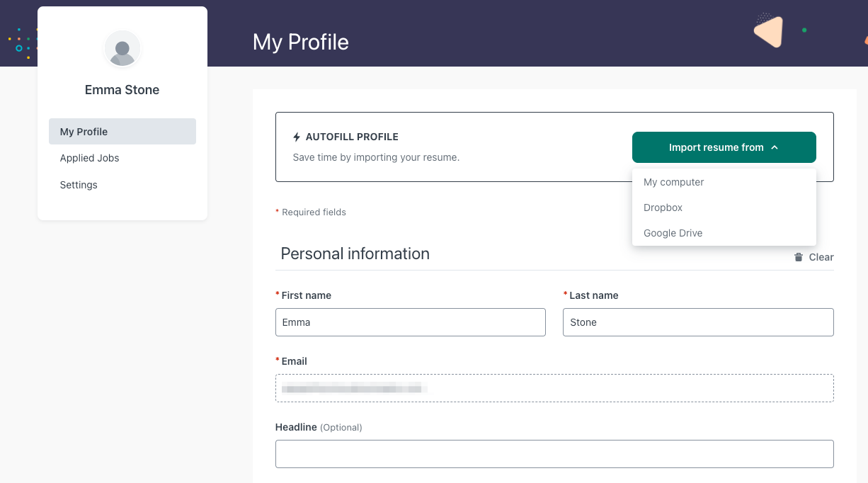Click the My Profile page heading
This screenshot has width=868, height=483.
(x=301, y=42)
